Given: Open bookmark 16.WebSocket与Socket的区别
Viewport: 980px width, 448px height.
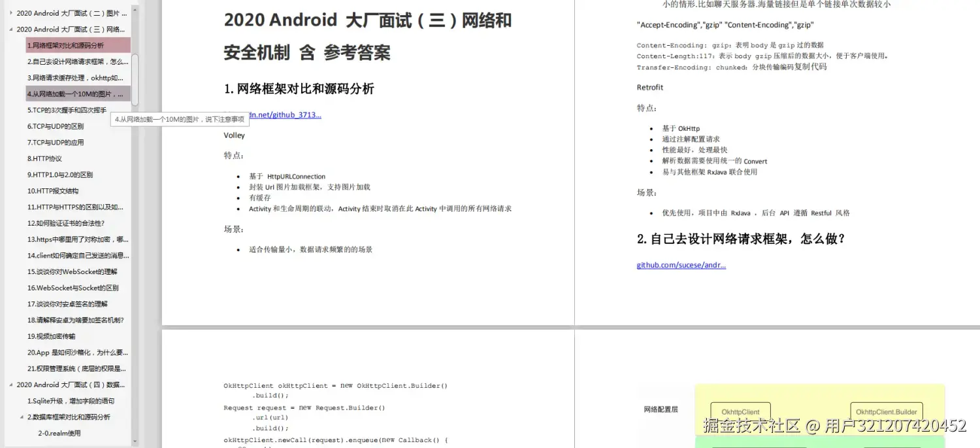Looking at the screenshot, I should pos(73,288).
